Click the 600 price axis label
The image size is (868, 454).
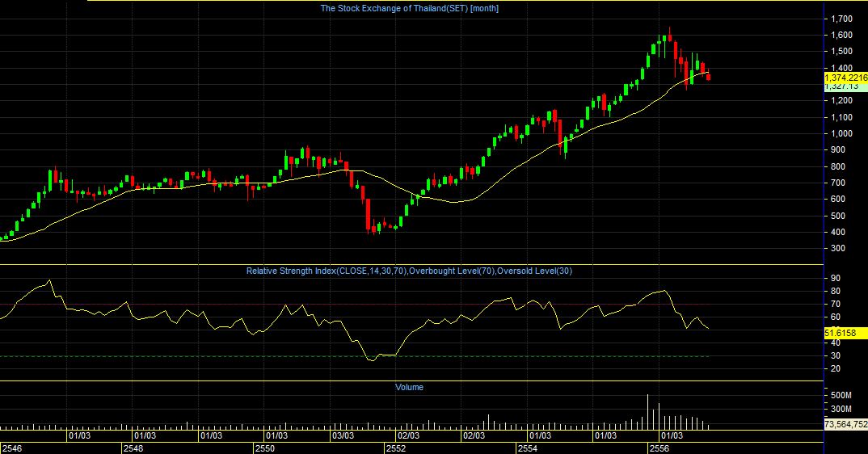837,200
